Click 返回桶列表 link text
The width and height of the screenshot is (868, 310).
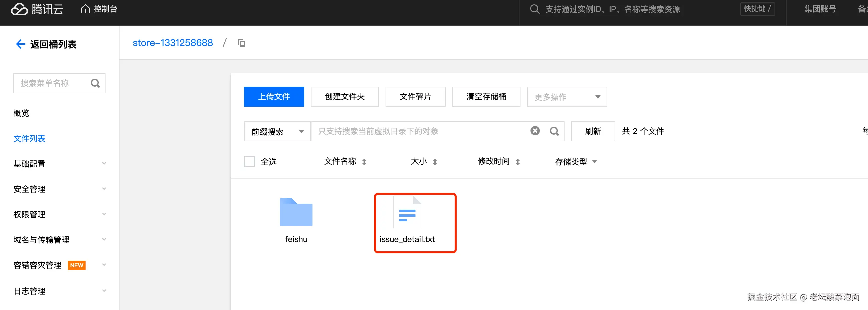coord(53,44)
